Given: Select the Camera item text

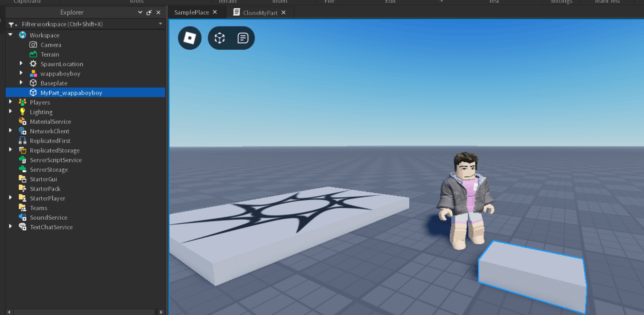Looking at the screenshot, I should pos(51,45).
